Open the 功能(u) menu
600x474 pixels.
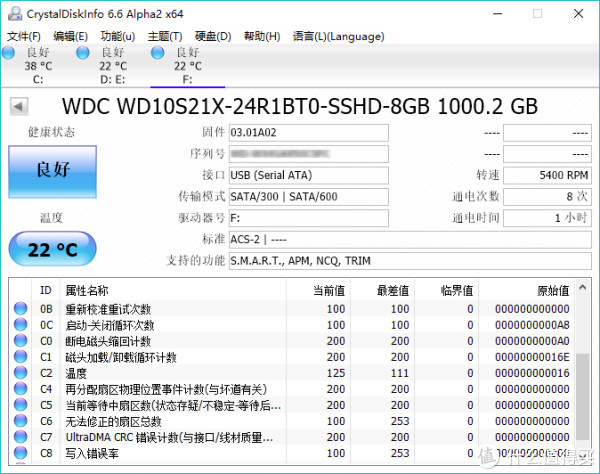pos(117,36)
